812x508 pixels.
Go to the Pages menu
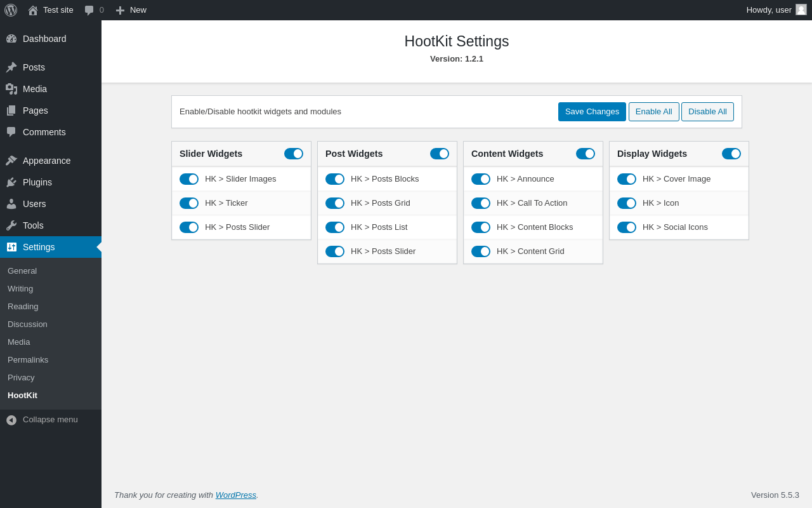[36, 110]
